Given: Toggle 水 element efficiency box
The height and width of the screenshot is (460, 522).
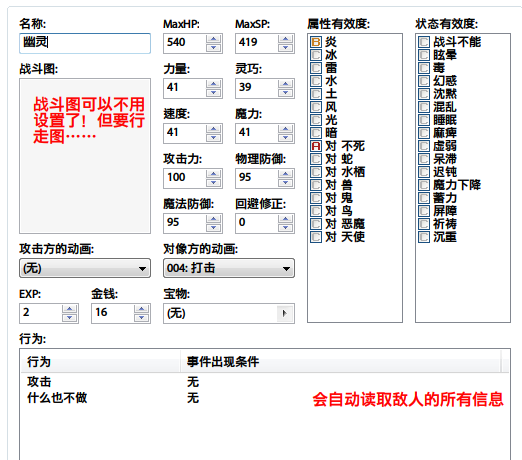Looking at the screenshot, I should tap(316, 81).
